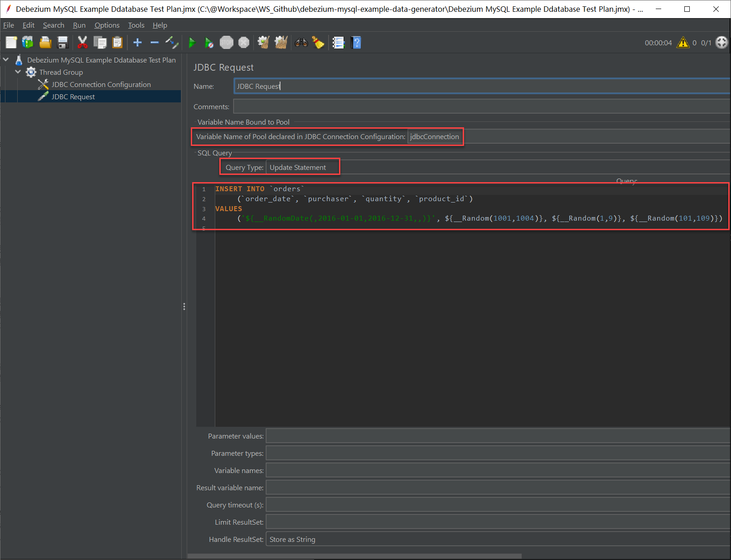This screenshot has height=560, width=731.
Task: Click the Query timeout field
Action: (x=498, y=505)
